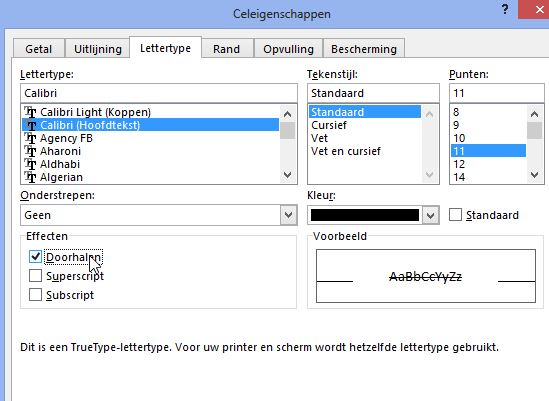This screenshot has width=549, height=401.
Task: Choose Algerian font
Action: 151,177
